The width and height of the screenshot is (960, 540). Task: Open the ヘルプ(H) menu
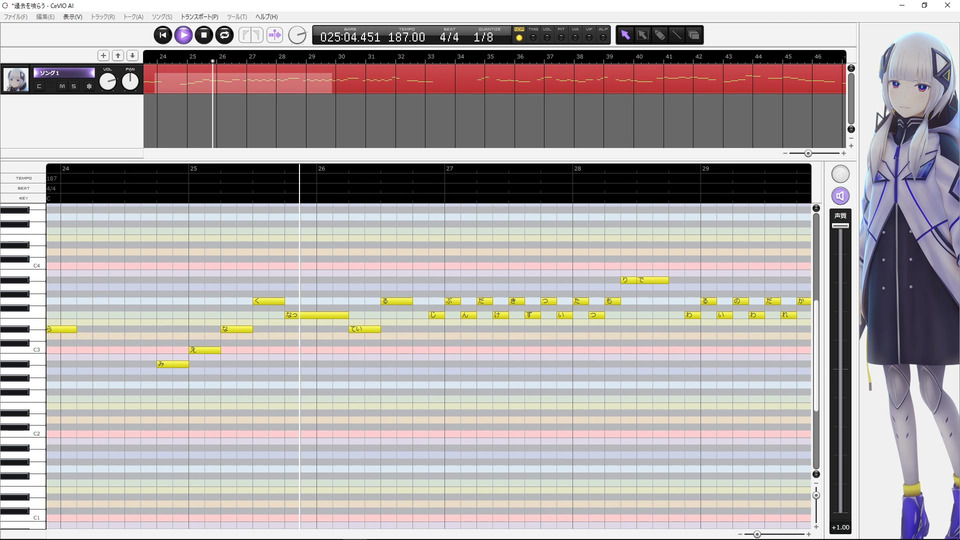tap(266, 17)
